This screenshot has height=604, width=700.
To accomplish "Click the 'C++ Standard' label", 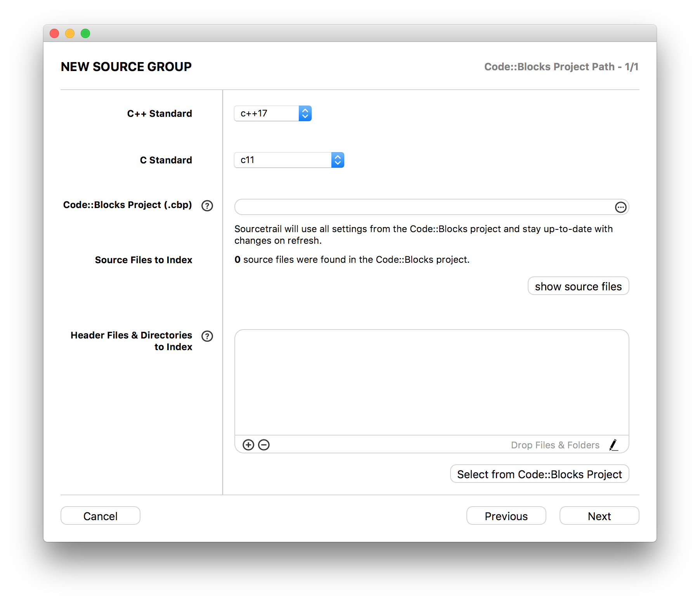I will coord(159,113).
